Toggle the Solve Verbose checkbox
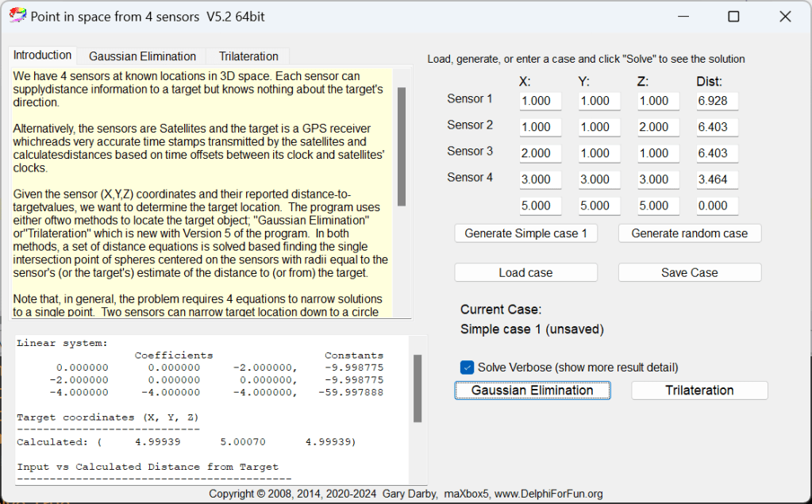The image size is (812, 504). coord(468,367)
